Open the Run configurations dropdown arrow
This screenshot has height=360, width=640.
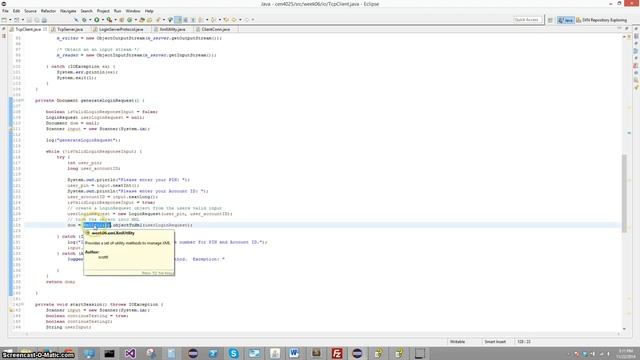(102, 20)
